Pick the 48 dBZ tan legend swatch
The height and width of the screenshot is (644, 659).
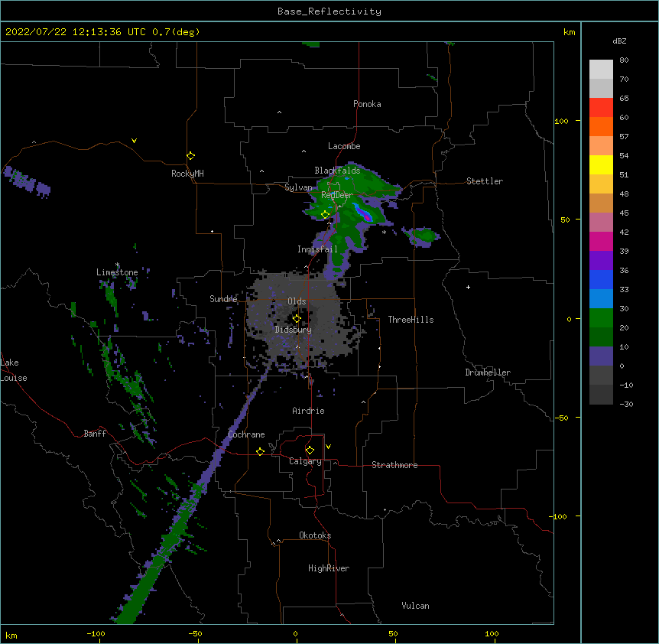[x=601, y=203]
